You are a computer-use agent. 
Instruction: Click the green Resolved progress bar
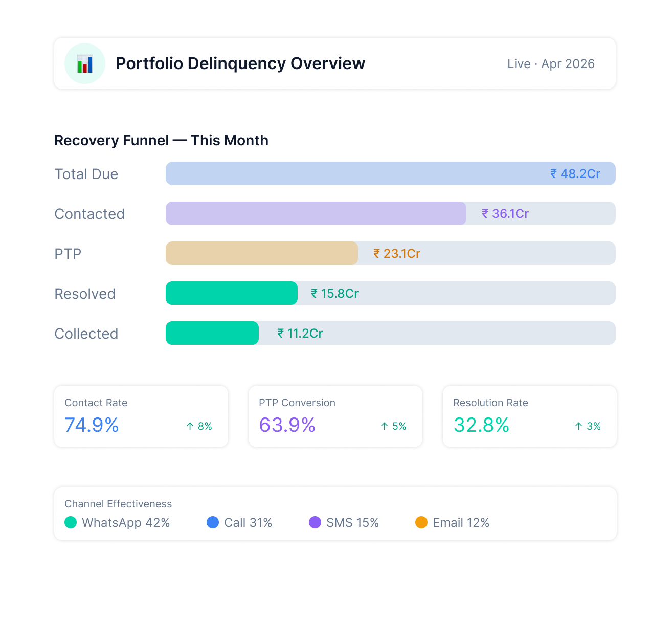[x=231, y=293]
